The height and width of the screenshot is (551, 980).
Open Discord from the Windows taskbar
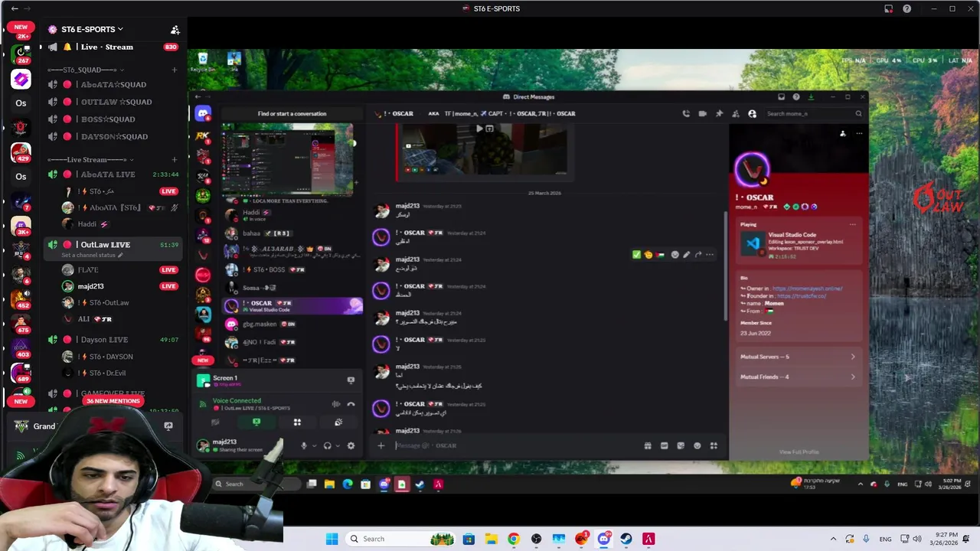point(604,539)
